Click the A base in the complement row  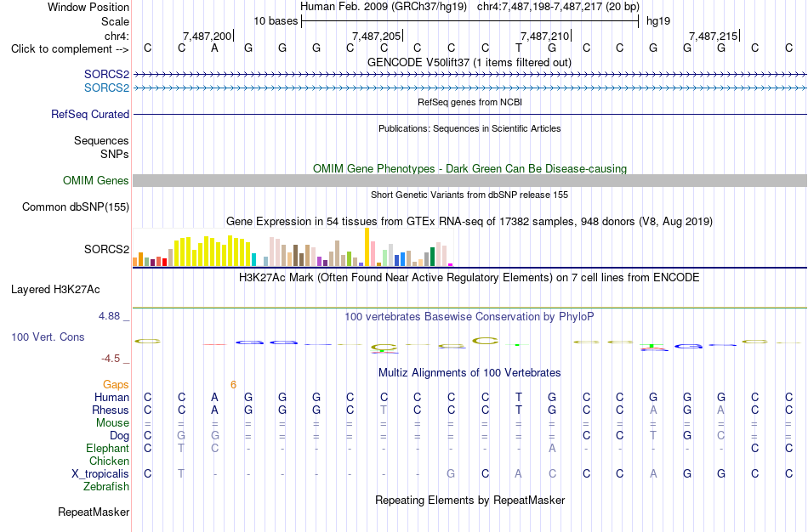215,48
